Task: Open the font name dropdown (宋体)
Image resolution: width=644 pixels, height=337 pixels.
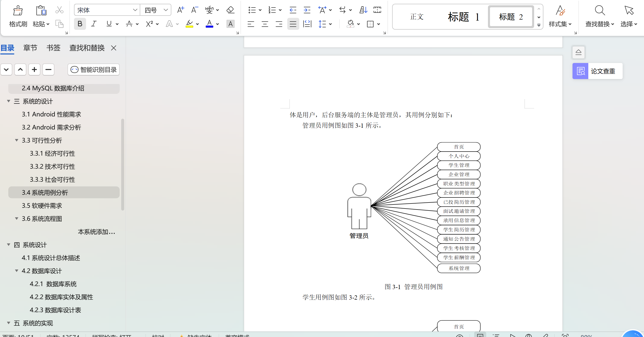Action: click(x=135, y=10)
